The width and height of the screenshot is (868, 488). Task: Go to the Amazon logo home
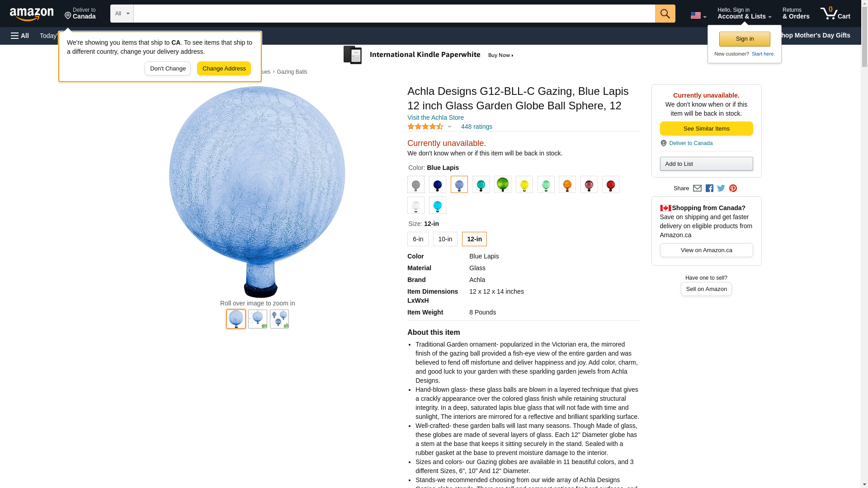[32, 14]
